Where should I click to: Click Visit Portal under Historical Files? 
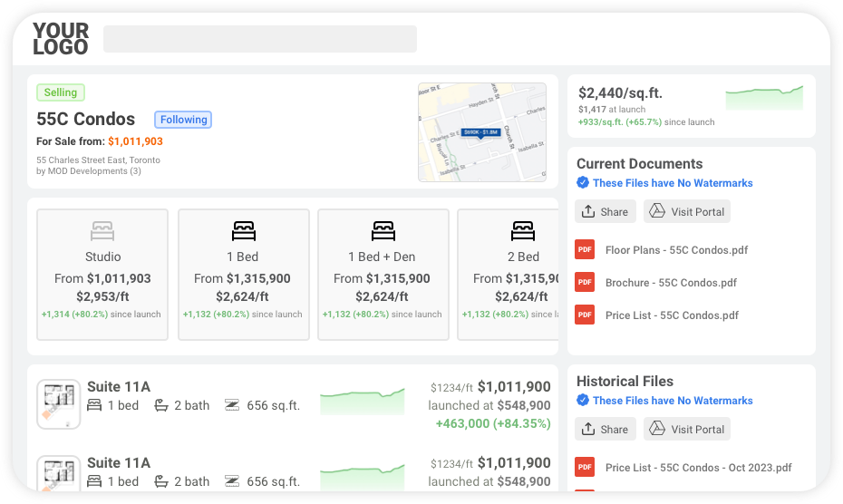coord(686,429)
